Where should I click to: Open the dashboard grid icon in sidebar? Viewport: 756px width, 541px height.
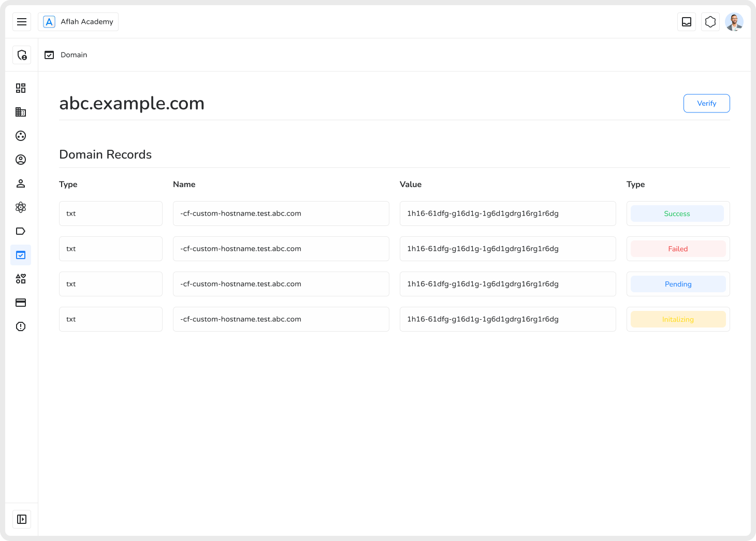pos(21,88)
